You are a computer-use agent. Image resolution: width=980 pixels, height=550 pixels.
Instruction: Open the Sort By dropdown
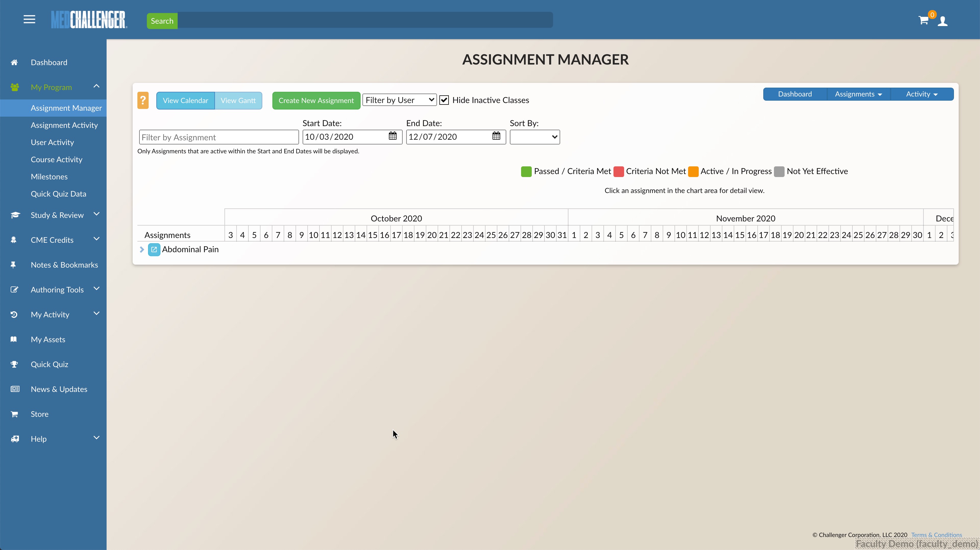point(534,137)
